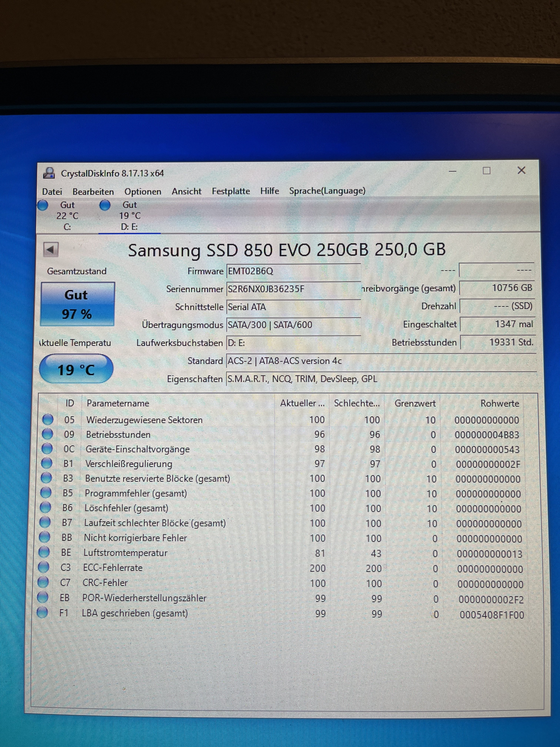The width and height of the screenshot is (560, 747).
Task: Close the CrystalDiskInfo window
Action: tap(521, 170)
